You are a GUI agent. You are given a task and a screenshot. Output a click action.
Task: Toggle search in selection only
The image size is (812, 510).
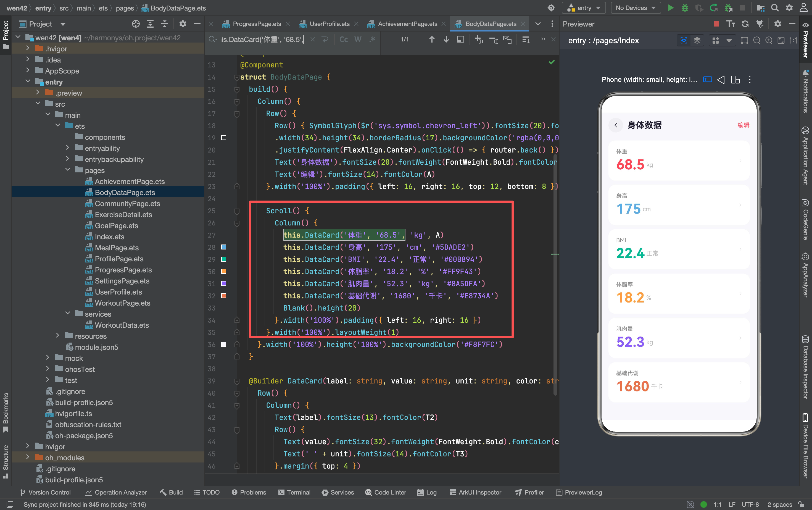click(460, 40)
